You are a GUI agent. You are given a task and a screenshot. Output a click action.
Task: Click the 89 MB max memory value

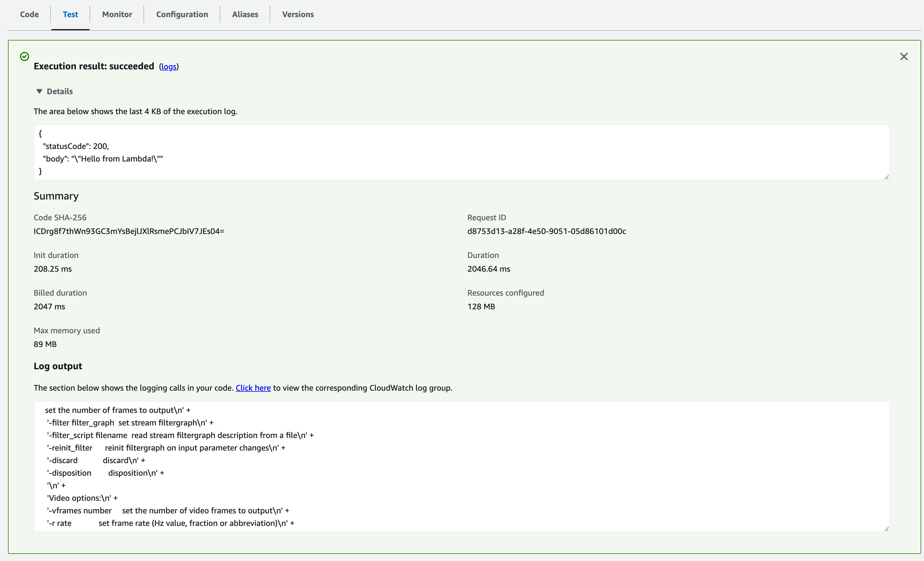pyautogui.click(x=45, y=344)
